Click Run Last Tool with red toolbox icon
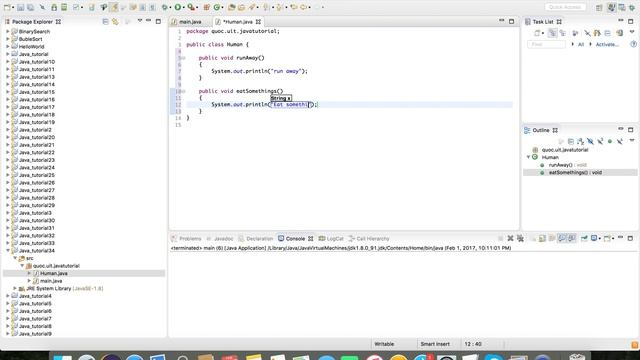The image size is (640, 360). [191, 7]
